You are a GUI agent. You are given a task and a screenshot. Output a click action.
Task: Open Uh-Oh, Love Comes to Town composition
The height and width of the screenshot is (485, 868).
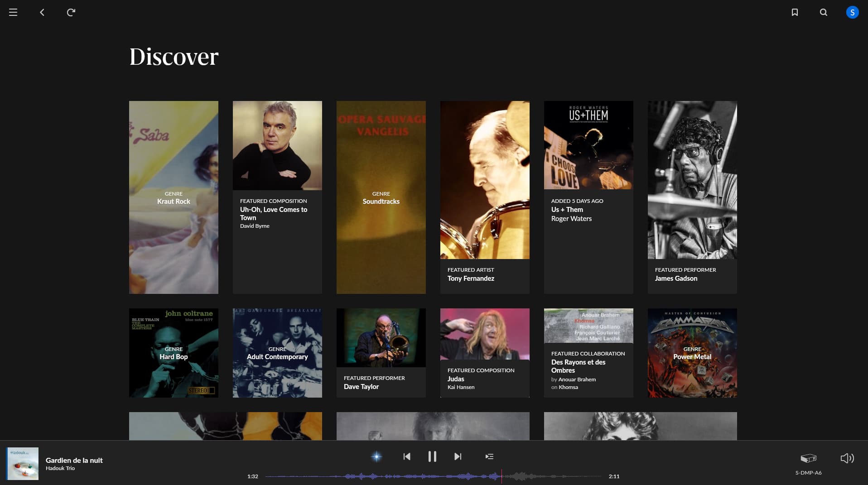coord(274,213)
